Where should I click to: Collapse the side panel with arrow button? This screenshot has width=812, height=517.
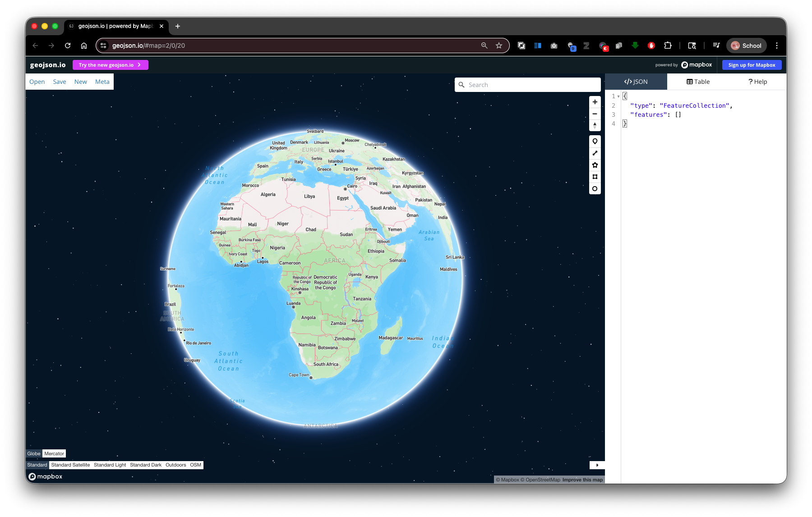[x=597, y=465]
